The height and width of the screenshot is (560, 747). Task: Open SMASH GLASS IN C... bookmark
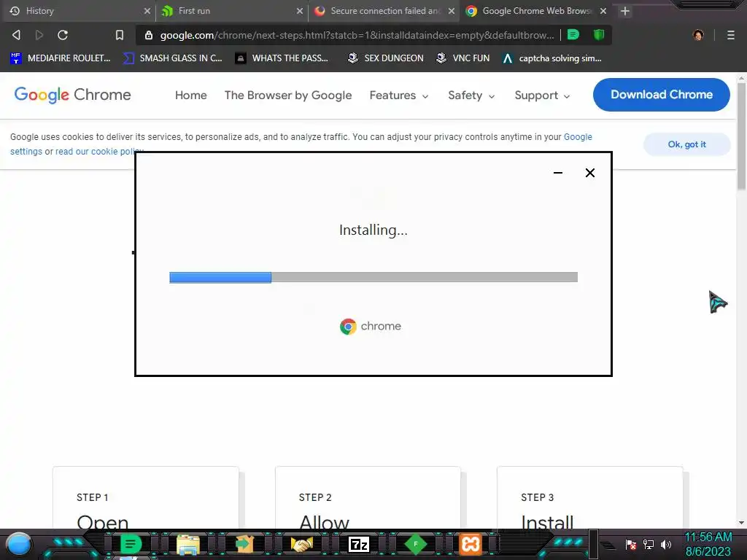click(x=173, y=58)
